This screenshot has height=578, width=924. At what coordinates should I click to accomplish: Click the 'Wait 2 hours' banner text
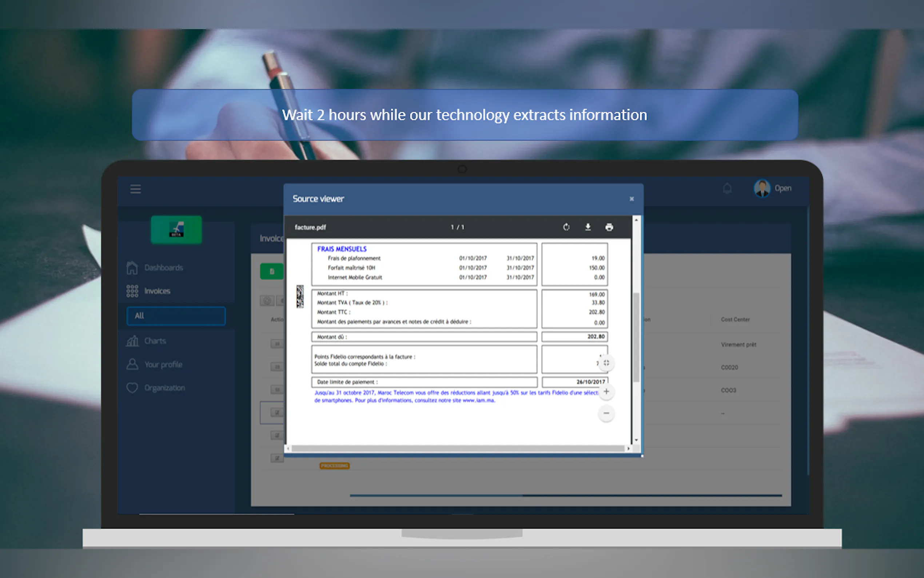[465, 115]
